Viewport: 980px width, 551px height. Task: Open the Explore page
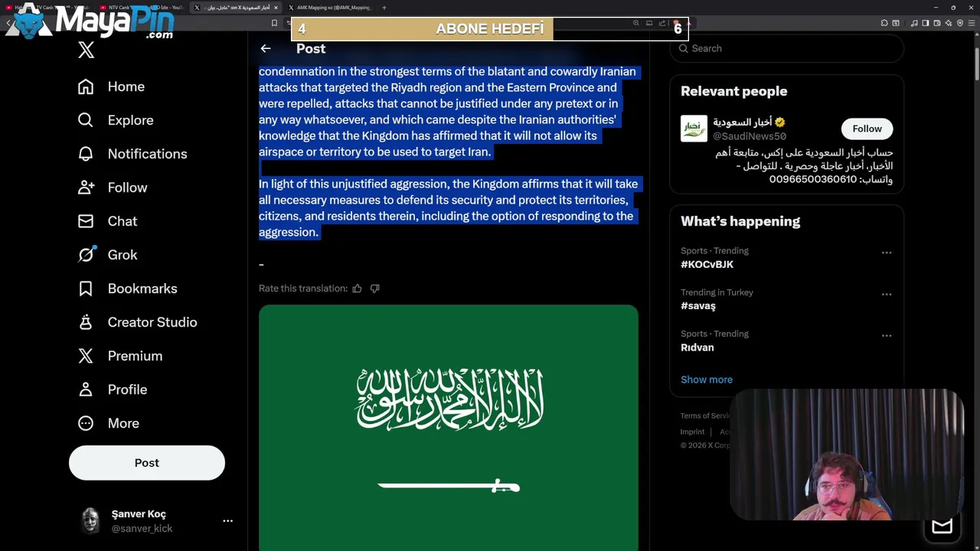(x=116, y=120)
